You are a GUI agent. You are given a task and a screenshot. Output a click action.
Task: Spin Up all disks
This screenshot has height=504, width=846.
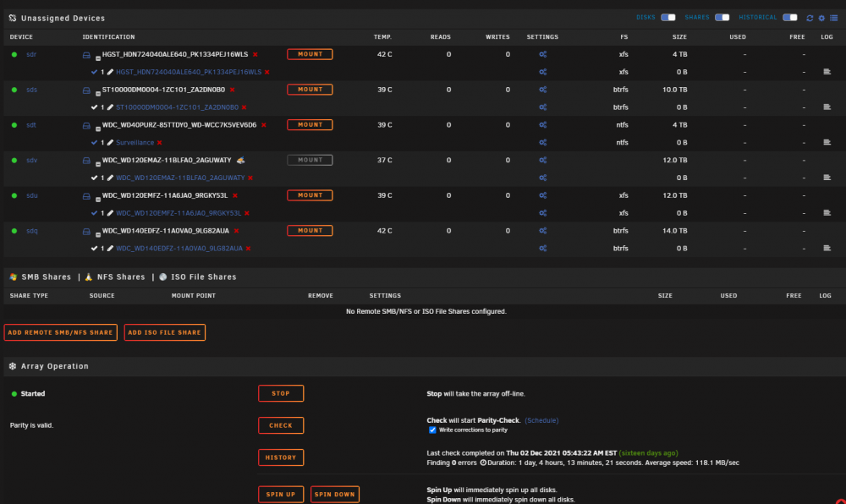point(281,495)
